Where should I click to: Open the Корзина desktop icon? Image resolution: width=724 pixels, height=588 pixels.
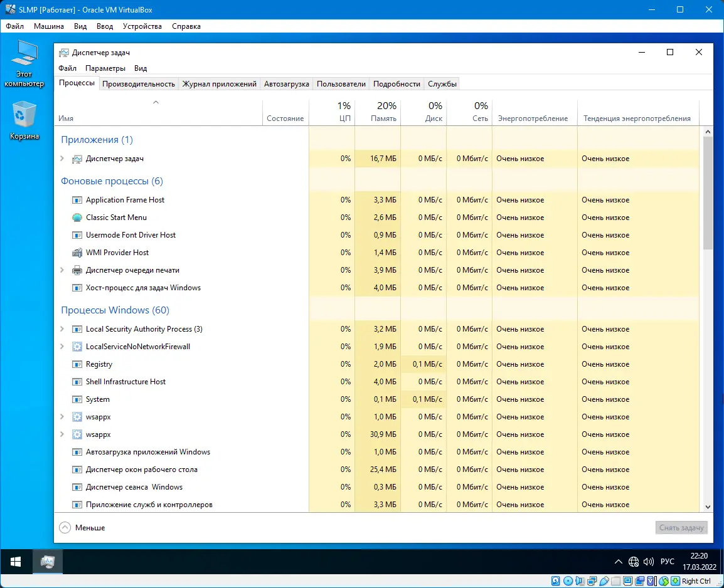(x=24, y=116)
